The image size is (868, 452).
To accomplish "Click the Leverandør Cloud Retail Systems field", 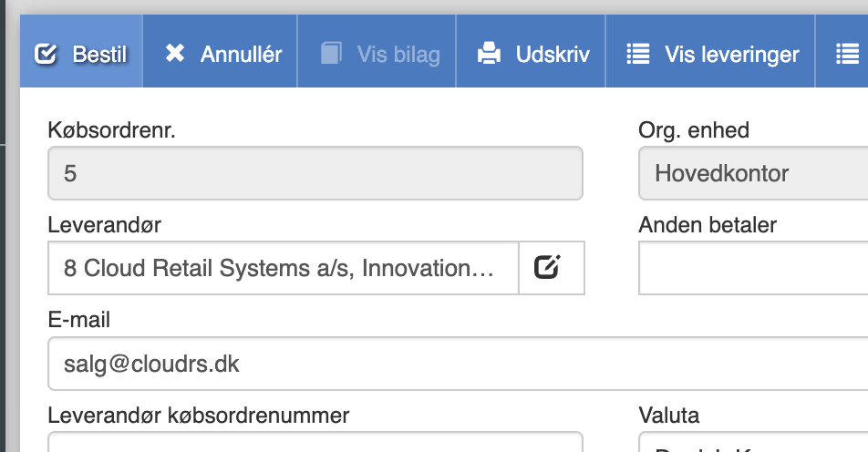I will [x=283, y=268].
